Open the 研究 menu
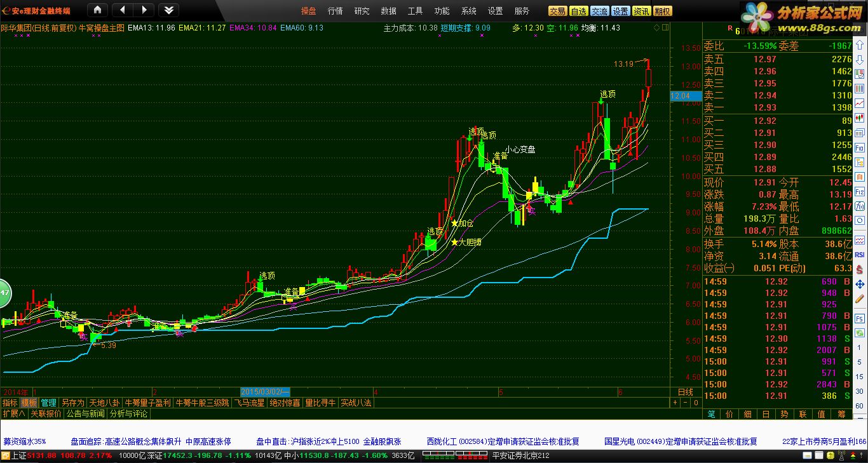This screenshot has width=868, height=463. pyautogui.click(x=362, y=11)
